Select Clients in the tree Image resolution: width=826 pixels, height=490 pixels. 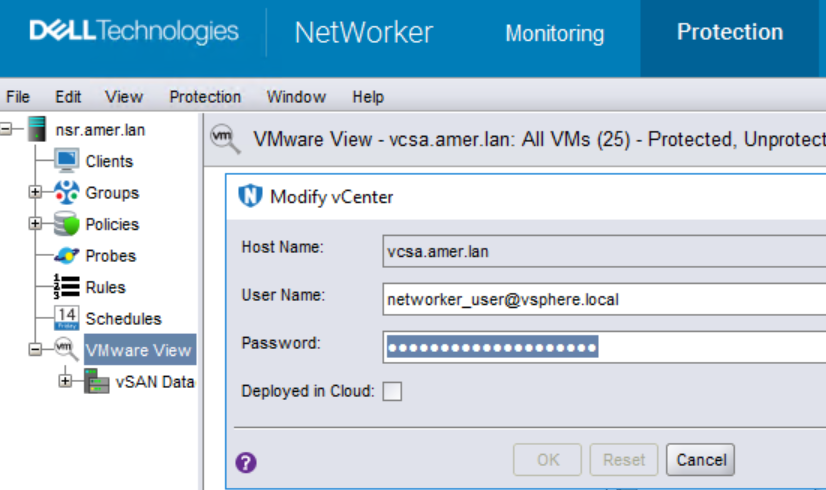(109, 161)
